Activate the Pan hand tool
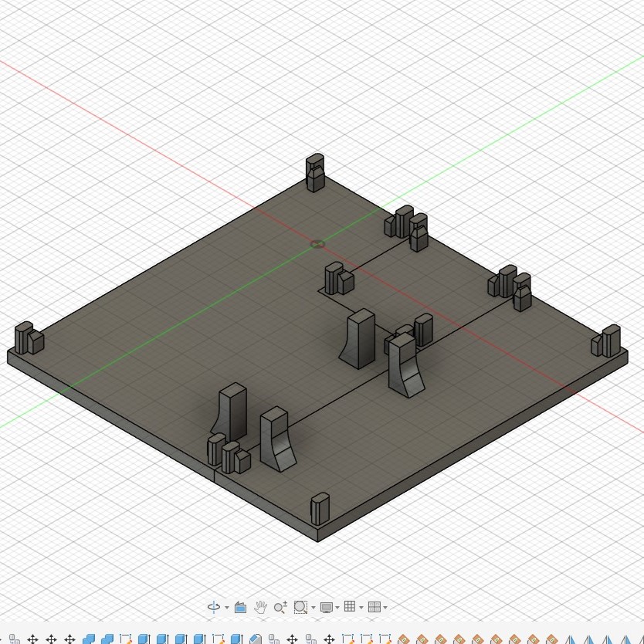Screen dimensions: 644x644 260,607
